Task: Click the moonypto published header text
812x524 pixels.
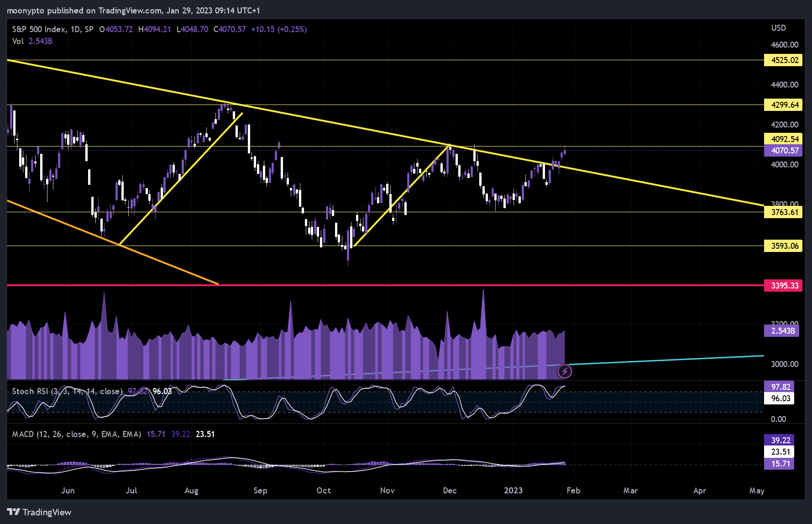Action: 132,10
